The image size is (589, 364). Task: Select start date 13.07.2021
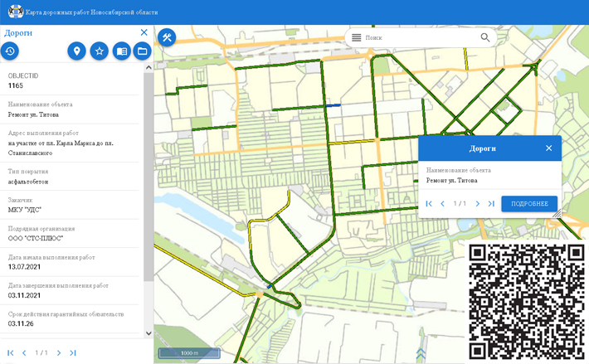pos(24,267)
